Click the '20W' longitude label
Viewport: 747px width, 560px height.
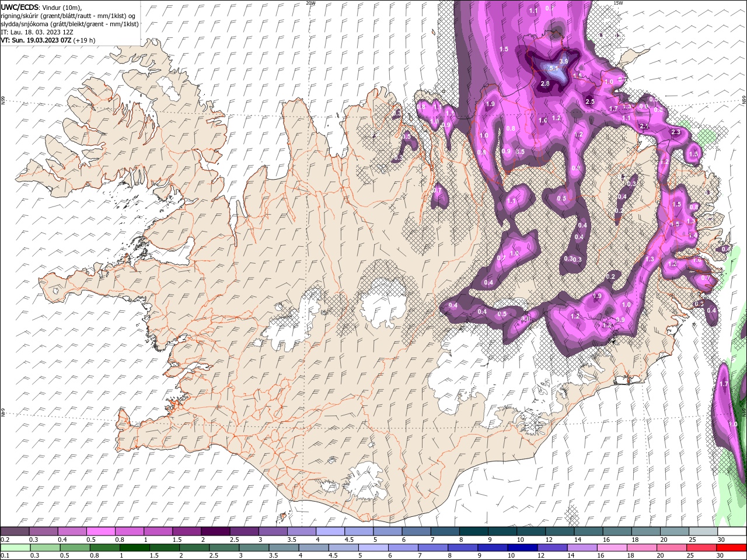pyautogui.click(x=310, y=3)
